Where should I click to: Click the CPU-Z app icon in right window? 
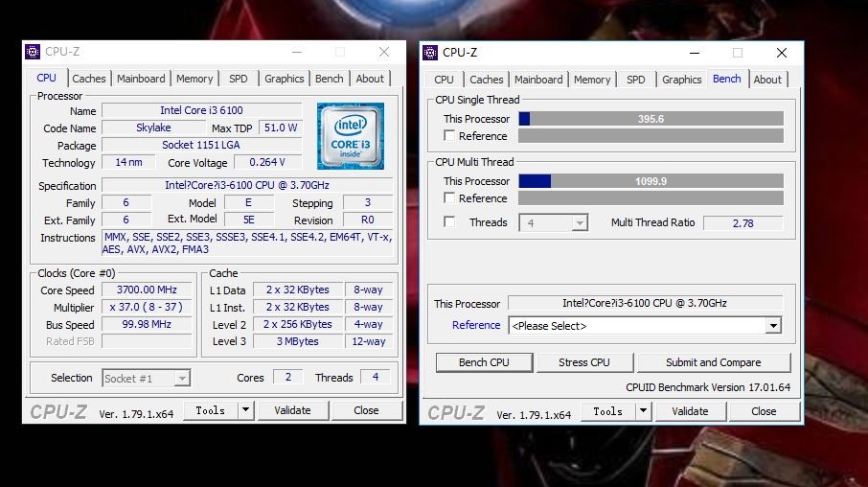click(x=430, y=53)
